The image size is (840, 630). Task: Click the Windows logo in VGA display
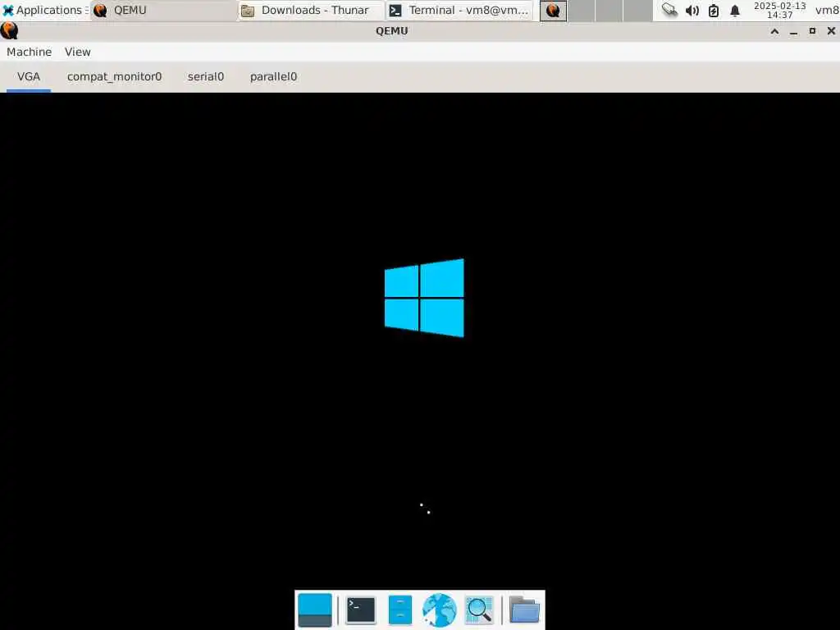pyautogui.click(x=424, y=298)
